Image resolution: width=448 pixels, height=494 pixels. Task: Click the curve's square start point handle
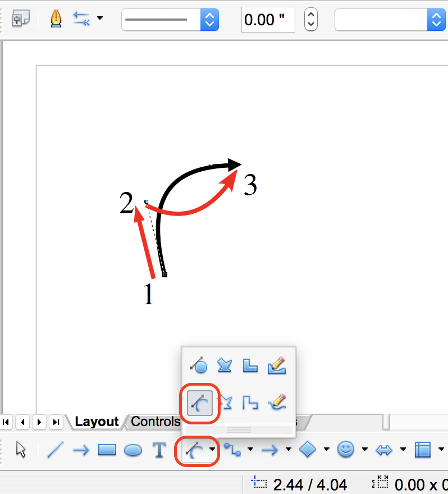tap(164, 275)
